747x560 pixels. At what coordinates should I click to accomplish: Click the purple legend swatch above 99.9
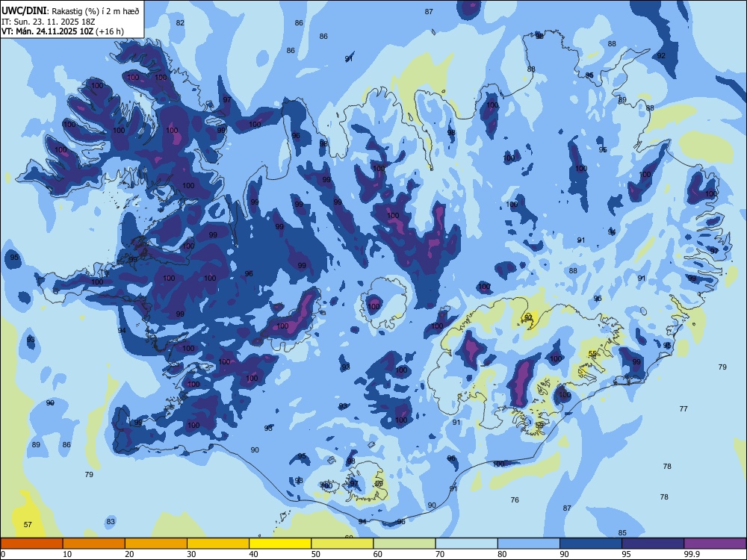pyautogui.click(x=715, y=544)
